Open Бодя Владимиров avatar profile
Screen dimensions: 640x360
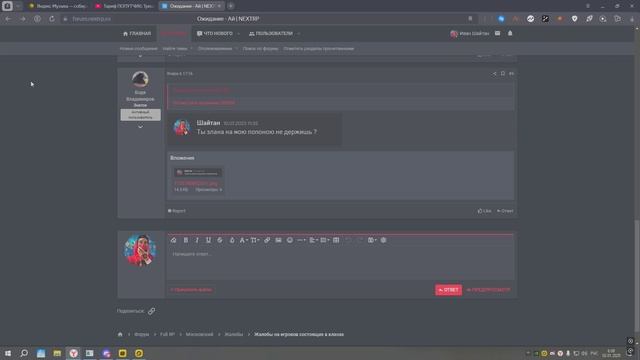click(140, 79)
